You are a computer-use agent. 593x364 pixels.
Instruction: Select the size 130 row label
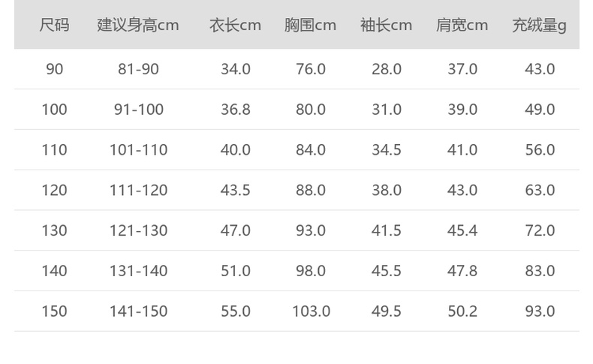click(x=54, y=231)
